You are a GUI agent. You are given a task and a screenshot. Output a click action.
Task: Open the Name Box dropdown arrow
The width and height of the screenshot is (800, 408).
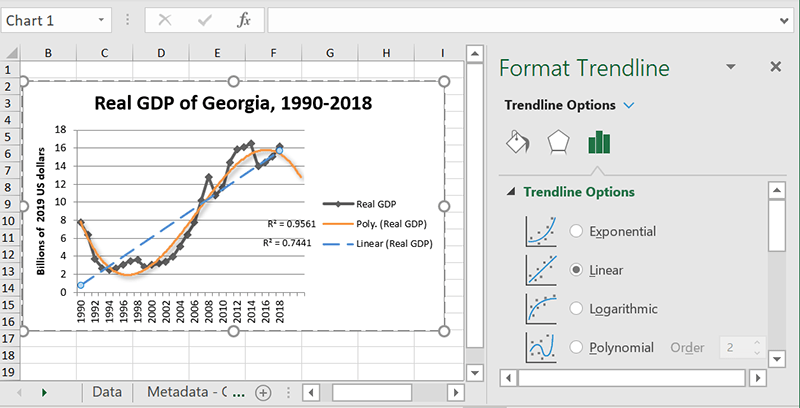pyautogui.click(x=101, y=20)
